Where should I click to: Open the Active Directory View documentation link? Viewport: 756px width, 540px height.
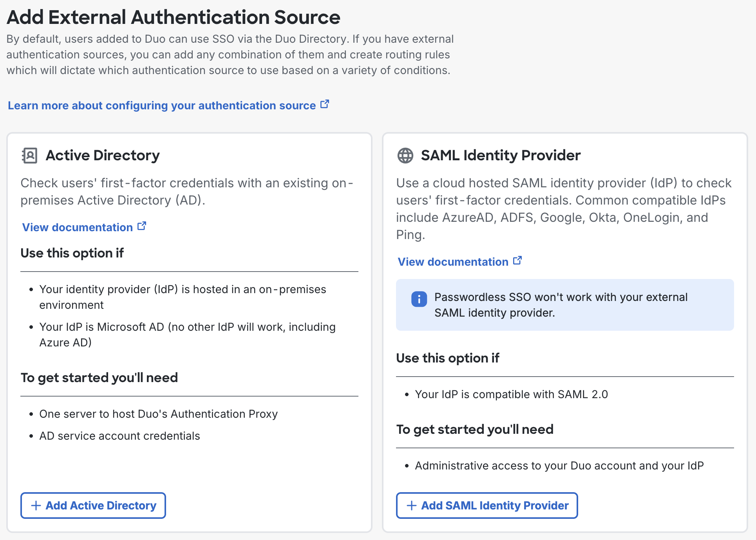77,227
